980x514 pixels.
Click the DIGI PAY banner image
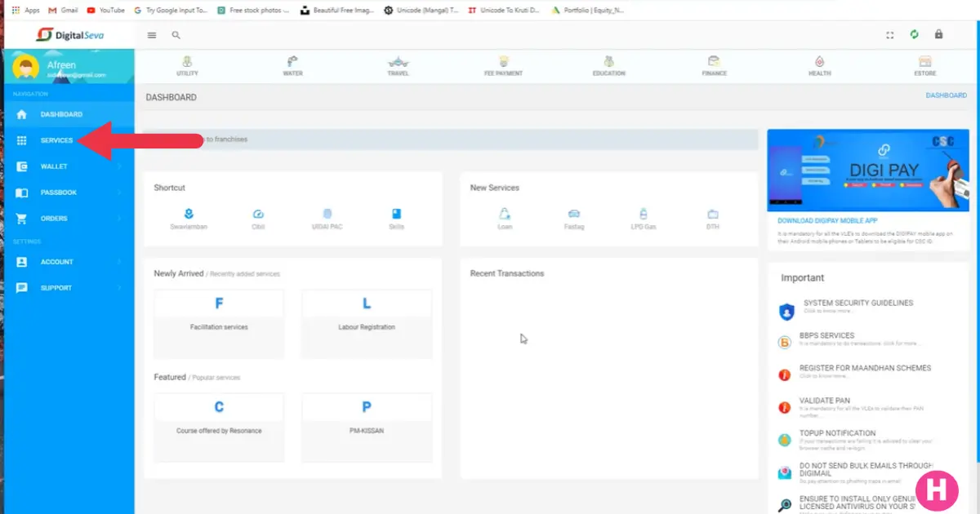point(867,170)
